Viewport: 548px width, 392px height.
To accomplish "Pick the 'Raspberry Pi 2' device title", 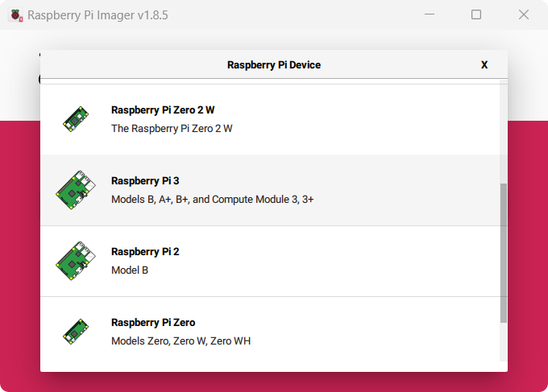I will pos(145,252).
